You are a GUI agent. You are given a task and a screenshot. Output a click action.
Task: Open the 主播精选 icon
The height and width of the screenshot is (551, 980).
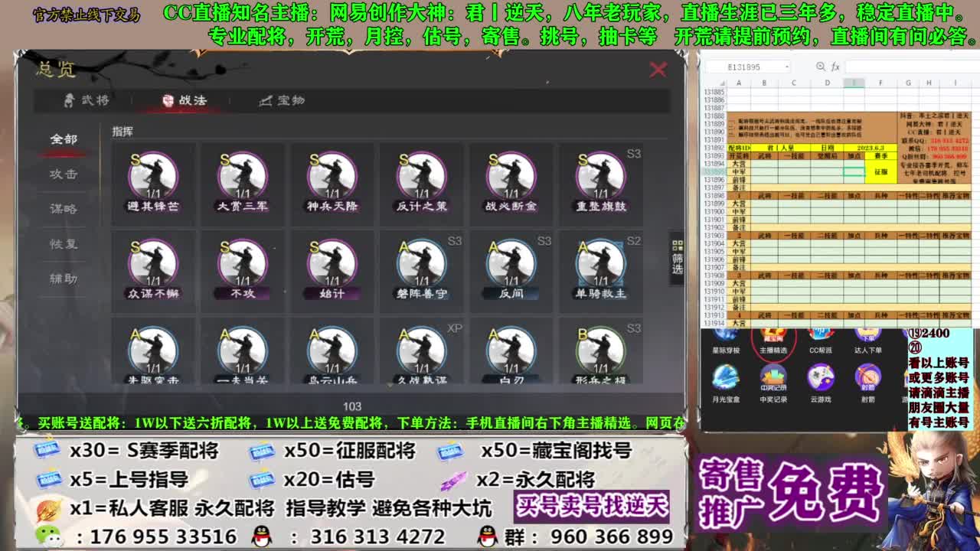(773, 341)
